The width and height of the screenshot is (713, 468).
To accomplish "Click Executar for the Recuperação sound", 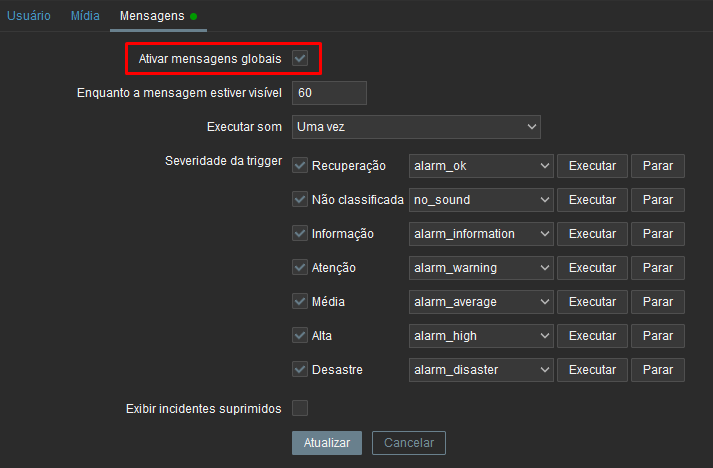I will point(592,166).
